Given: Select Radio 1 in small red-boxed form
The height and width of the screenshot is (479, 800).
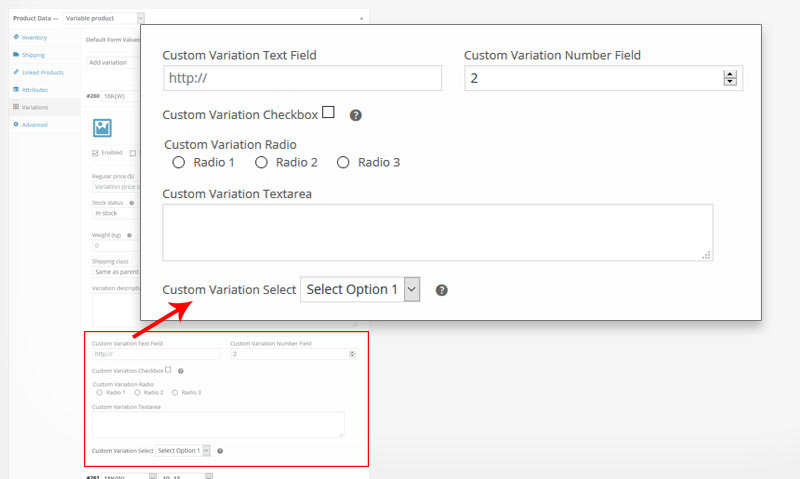Looking at the screenshot, I should [x=99, y=392].
